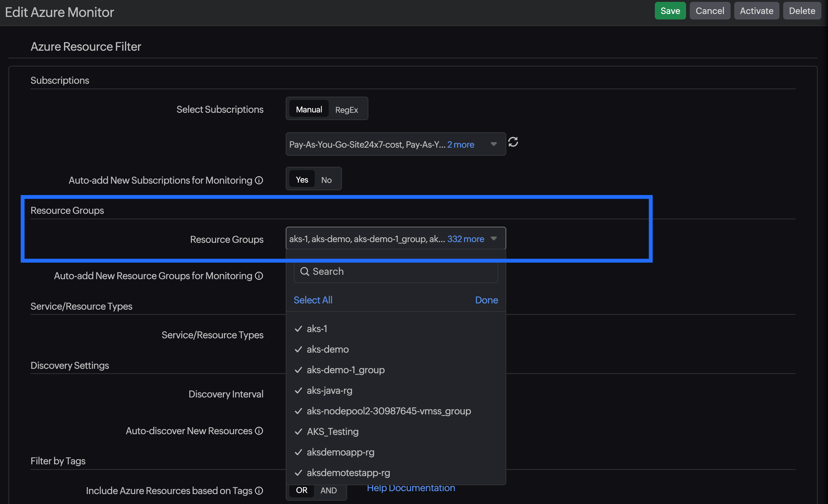Click info icon beside Auto-add New Subscriptions
The width and height of the screenshot is (828, 504).
click(x=259, y=180)
